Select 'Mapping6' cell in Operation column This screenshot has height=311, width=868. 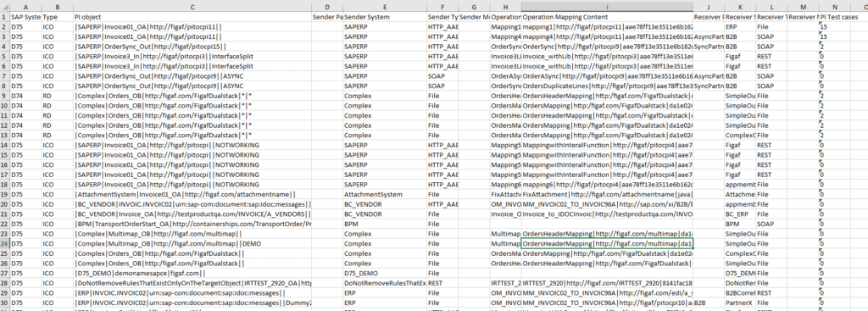(x=505, y=184)
